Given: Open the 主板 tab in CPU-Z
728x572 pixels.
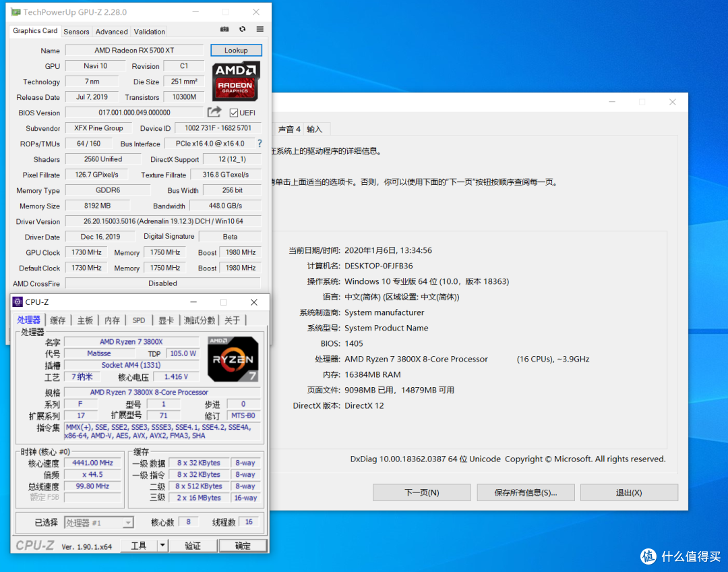Looking at the screenshot, I should [85, 320].
